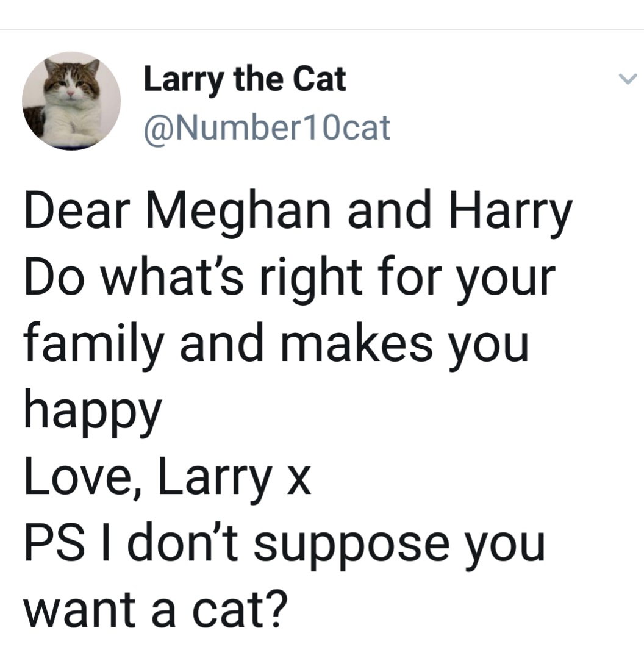Click Larry the Cat's profile picture
This screenshot has width=644, height=647.
(71, 101)
